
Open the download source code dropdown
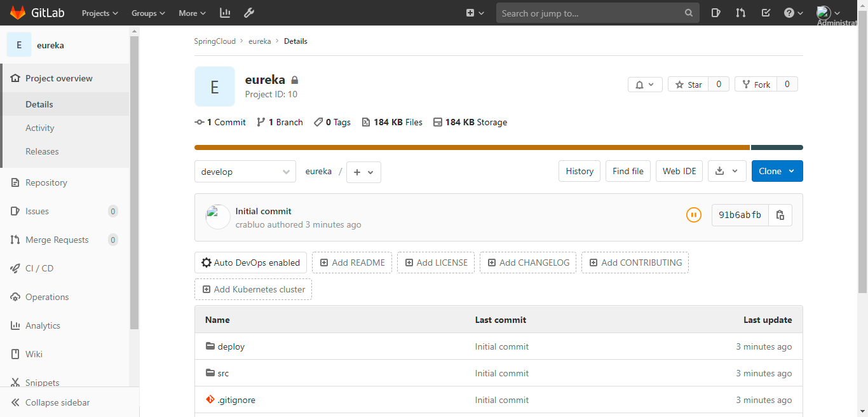pos(727,171)
